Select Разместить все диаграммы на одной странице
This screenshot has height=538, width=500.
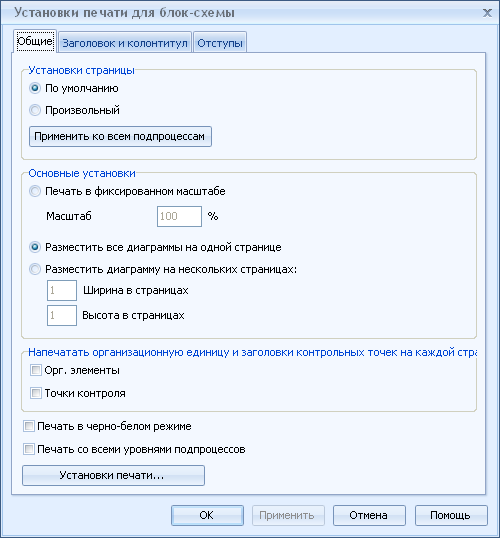(35, 247)
